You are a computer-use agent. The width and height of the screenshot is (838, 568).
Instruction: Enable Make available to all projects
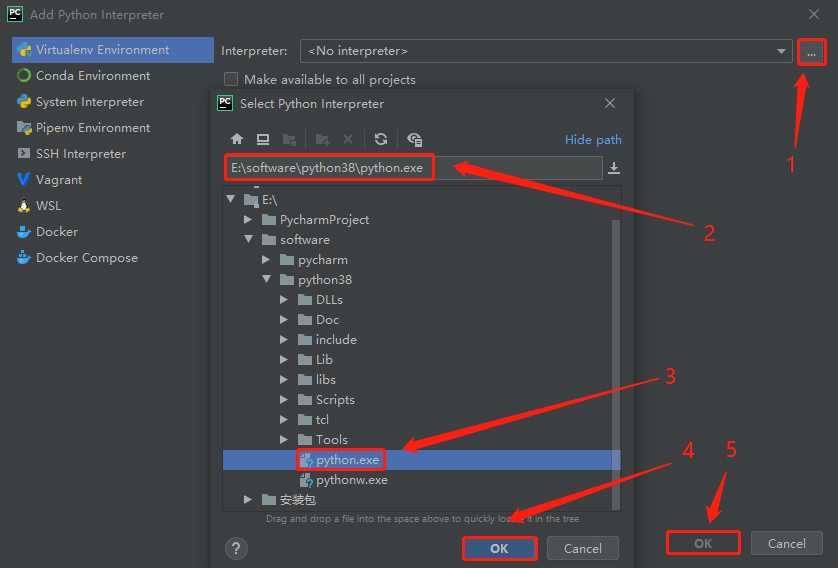coord(231,79)
